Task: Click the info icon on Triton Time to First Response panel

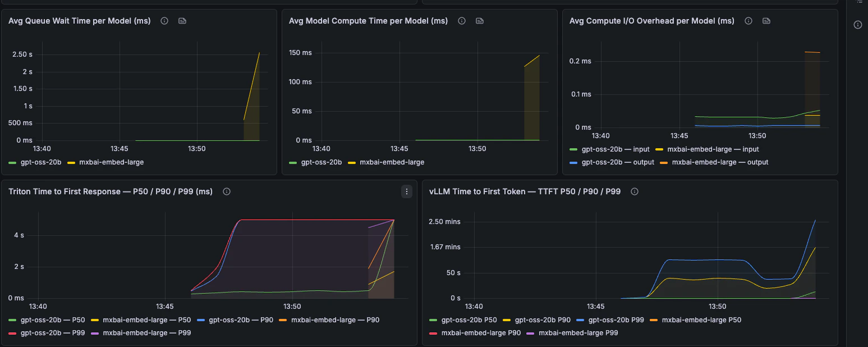Action: click(x=226, y=191)
